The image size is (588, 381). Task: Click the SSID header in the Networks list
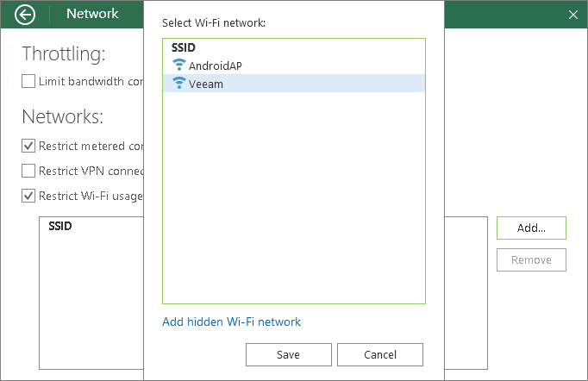click(x=60, y=226)
